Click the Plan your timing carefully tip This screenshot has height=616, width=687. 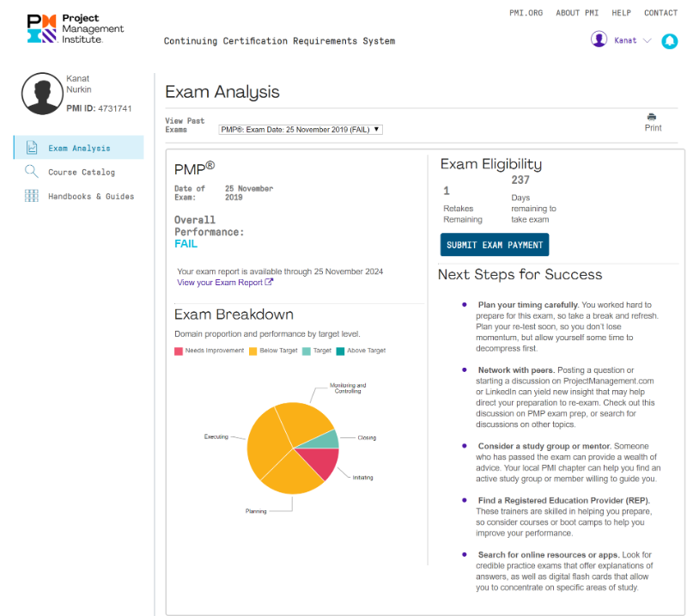pos(567,326)
